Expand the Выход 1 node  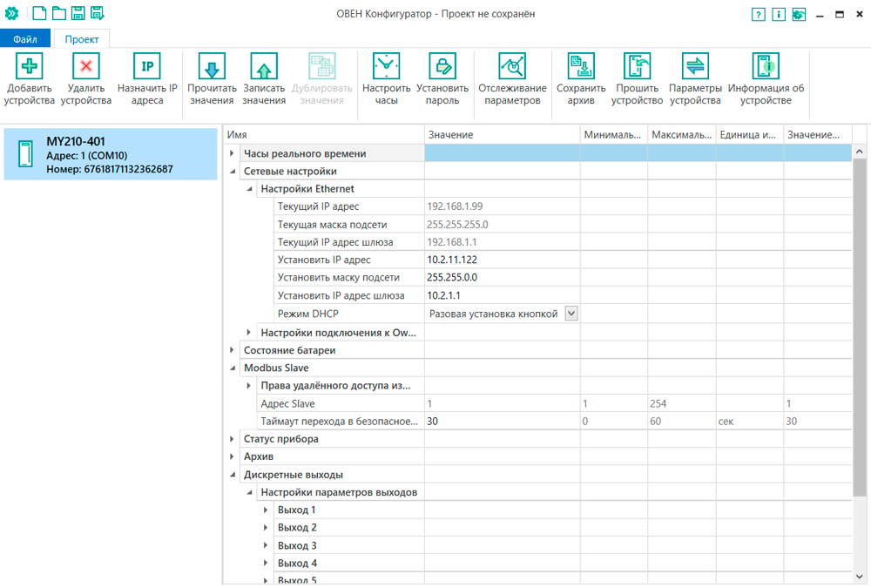point(267,510)
